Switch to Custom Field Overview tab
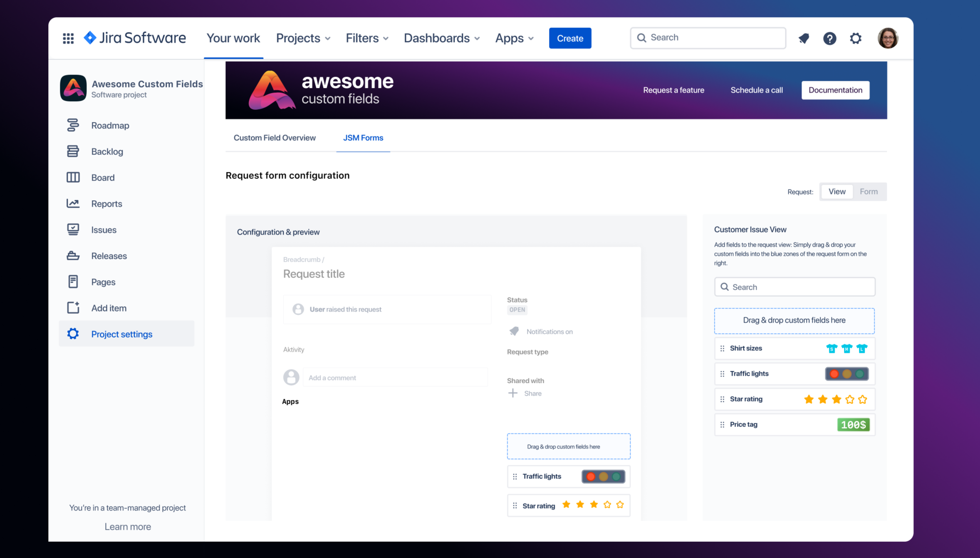The height and width of the screenshot is (558, 980). (275, 138)
